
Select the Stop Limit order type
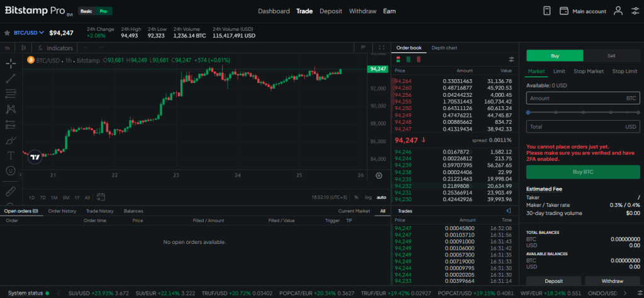click(625, 72)
